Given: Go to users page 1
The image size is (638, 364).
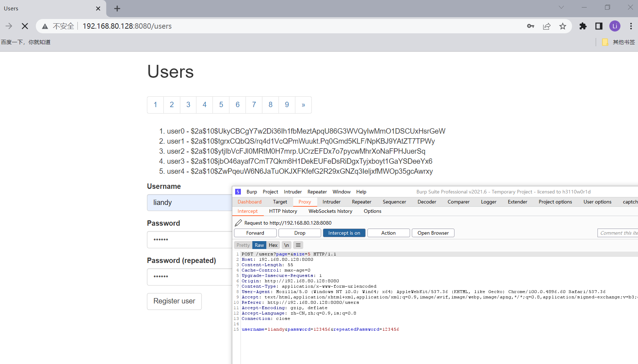Looking at the screenshot, I should [156, 105].
